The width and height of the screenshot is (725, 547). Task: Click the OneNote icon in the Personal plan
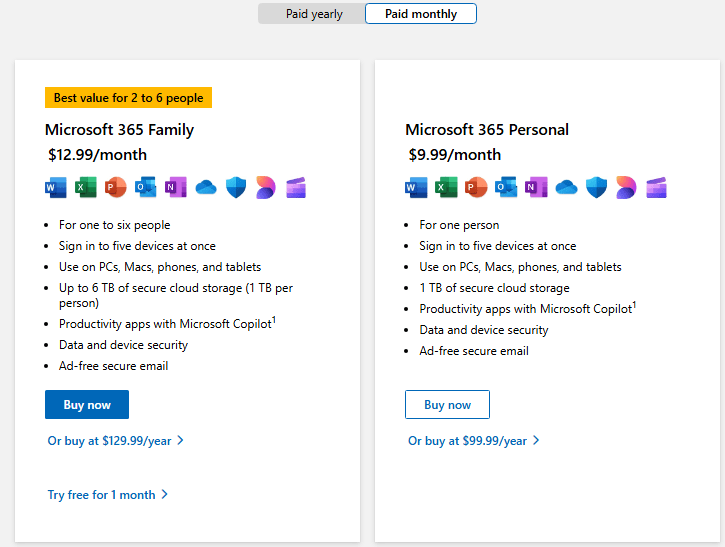[536, 188]
